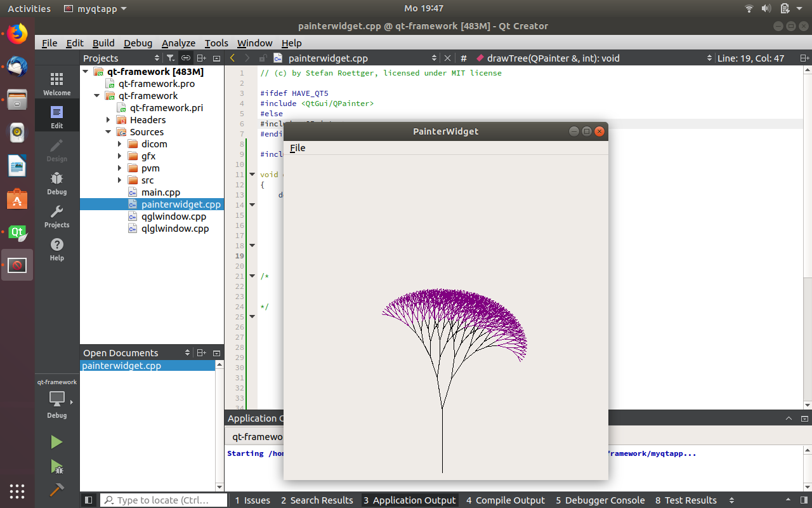
Task: Collapse the Sources folder node
Action: point(108,132)
